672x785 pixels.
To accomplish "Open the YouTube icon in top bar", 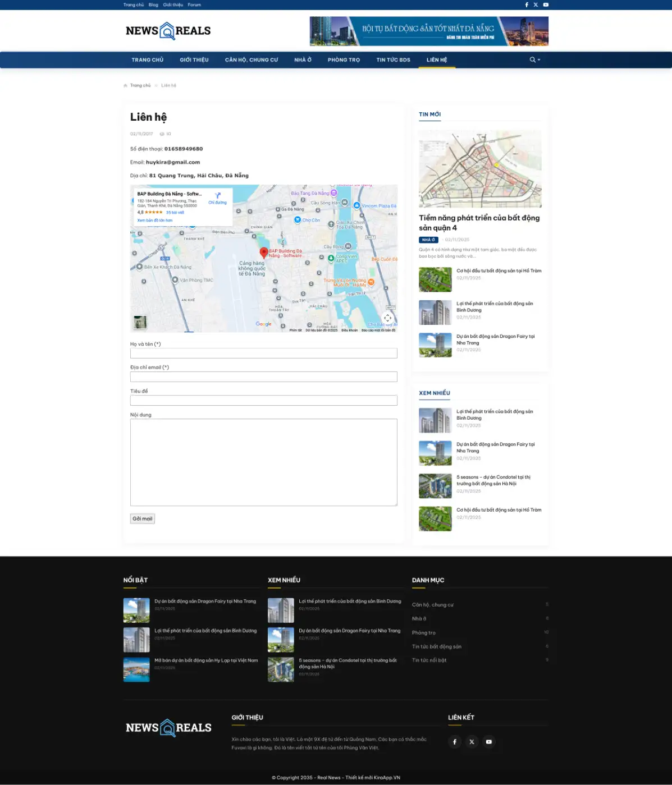I will (546, 4).
